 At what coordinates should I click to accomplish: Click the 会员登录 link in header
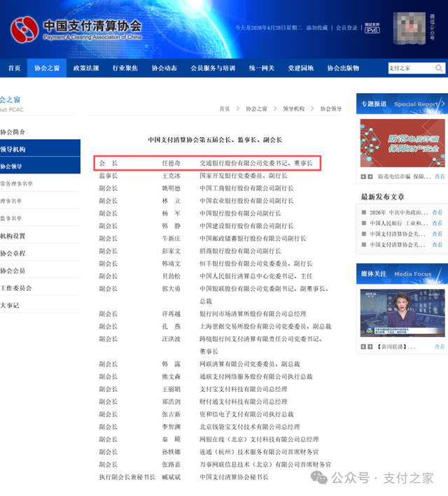(x=346, y=28)
